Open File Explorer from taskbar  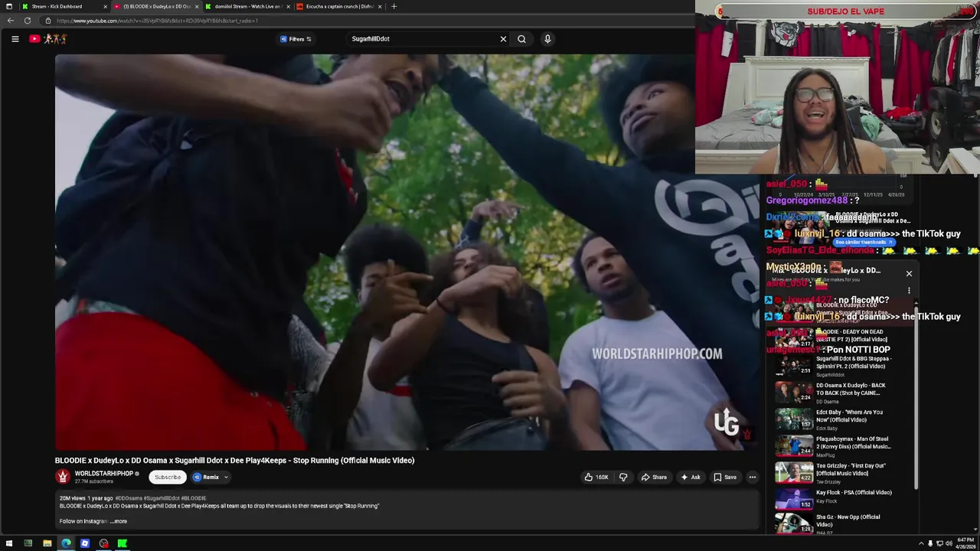click(x=47, y=543)
